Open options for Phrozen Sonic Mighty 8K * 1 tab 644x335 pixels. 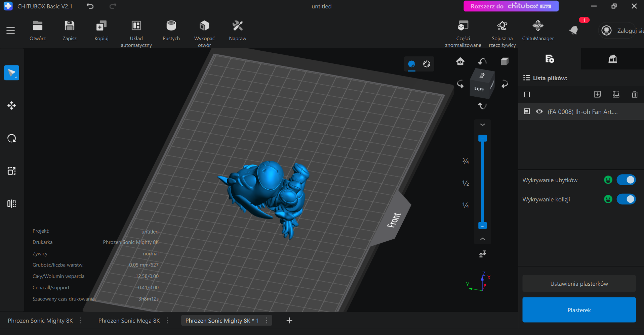(267, 321)
